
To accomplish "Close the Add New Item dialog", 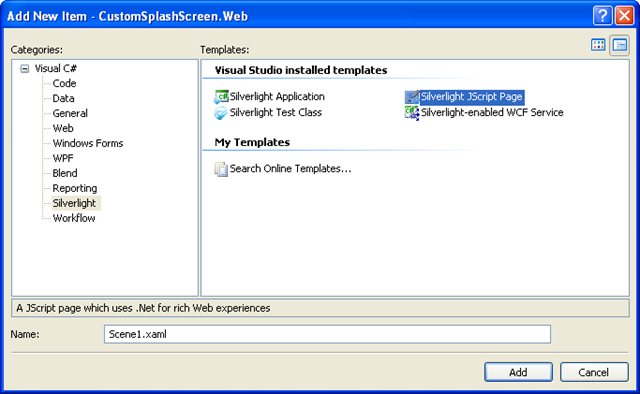I will tap(624, 16).
